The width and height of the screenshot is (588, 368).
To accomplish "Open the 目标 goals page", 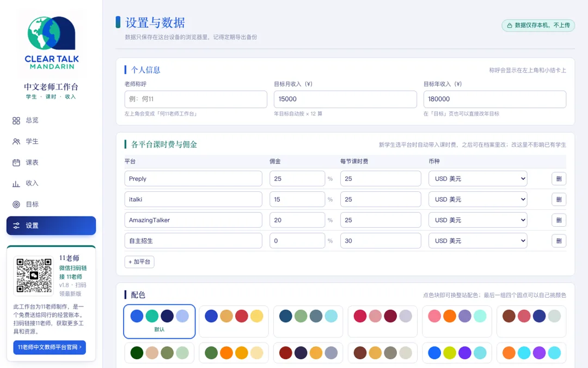I will coord(51,204).
